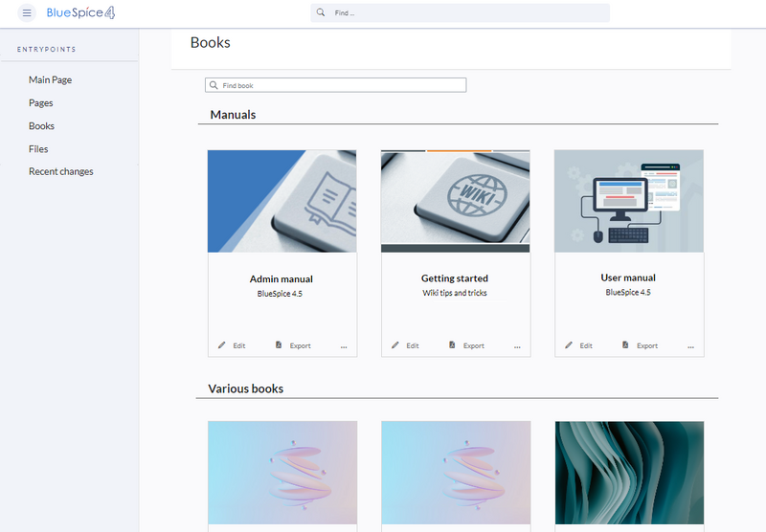Viewport: 766px width, 532px height.
Task: Click the magnifier icon in the Find bar
Action: click(x=322, y=13)
